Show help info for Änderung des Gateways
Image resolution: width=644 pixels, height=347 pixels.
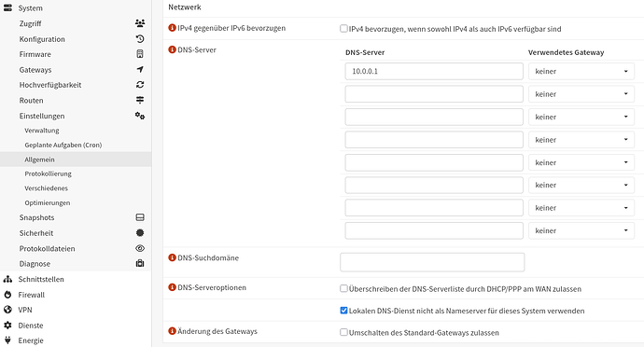tap(172, 331)
